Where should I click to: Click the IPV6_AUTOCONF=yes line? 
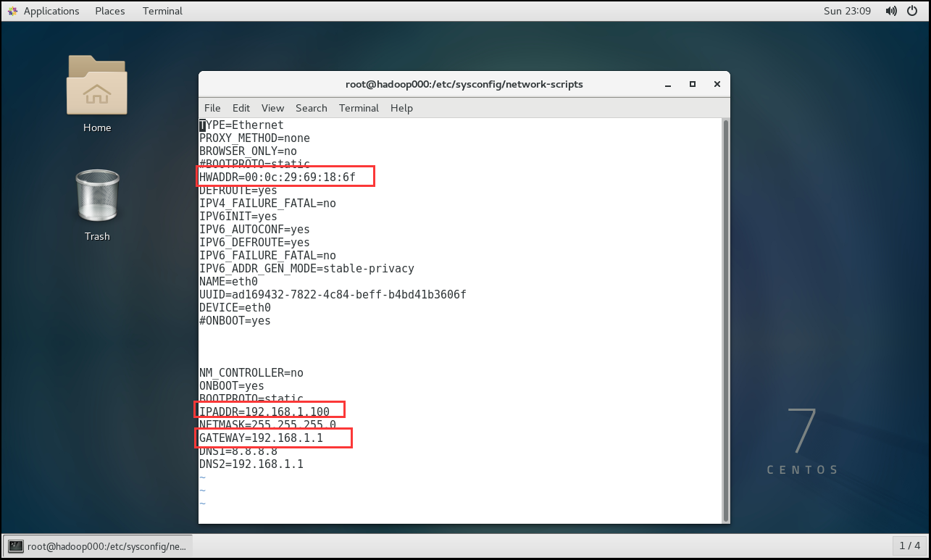(254, 230)
